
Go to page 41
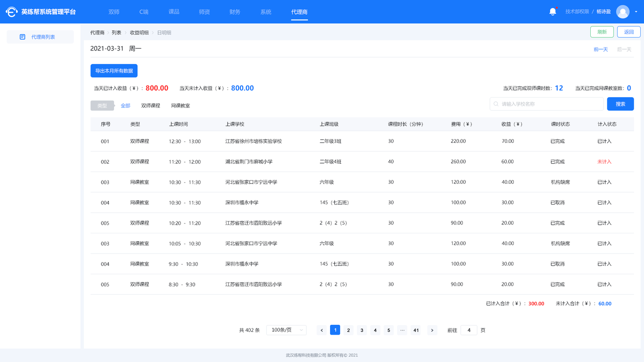(x=416, y=330)
